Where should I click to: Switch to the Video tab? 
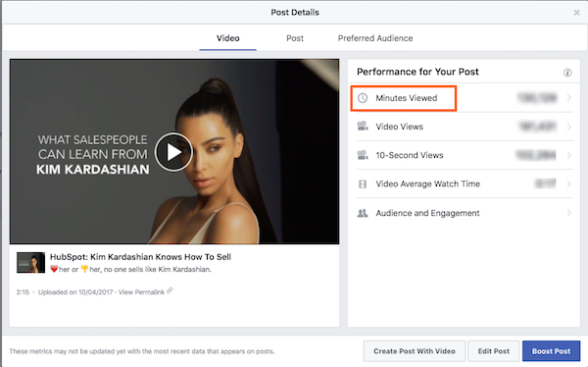(228, 38)
